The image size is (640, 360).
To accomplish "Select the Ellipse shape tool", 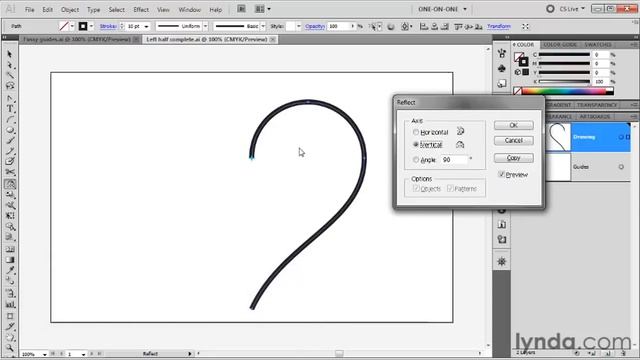I will 10,130.
